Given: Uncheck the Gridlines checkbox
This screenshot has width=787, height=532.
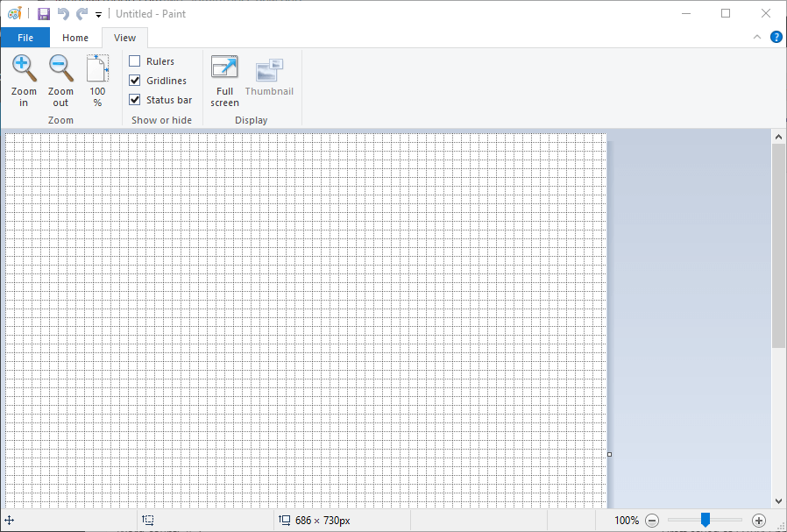Looking at the screenshot, I should pos(134,81).
